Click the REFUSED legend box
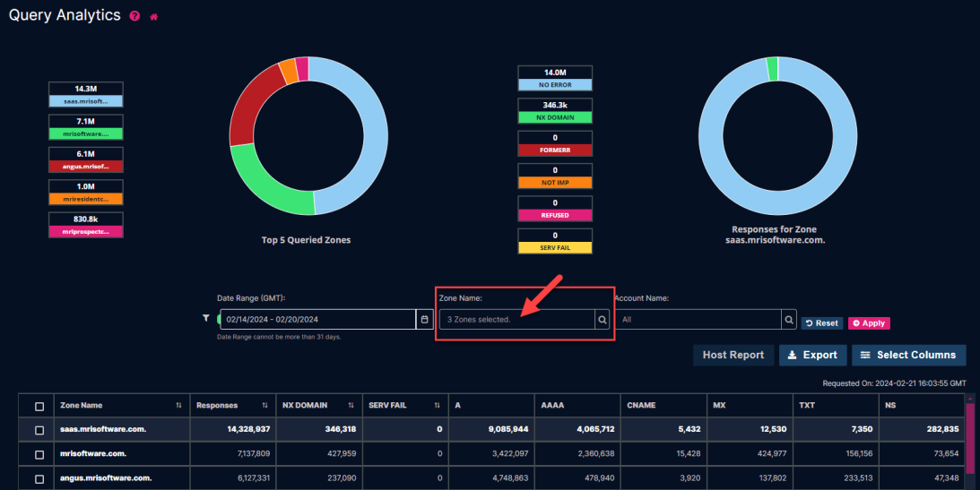Image resolution: width=980 pixels, height=490 pixels. (555, 209)
